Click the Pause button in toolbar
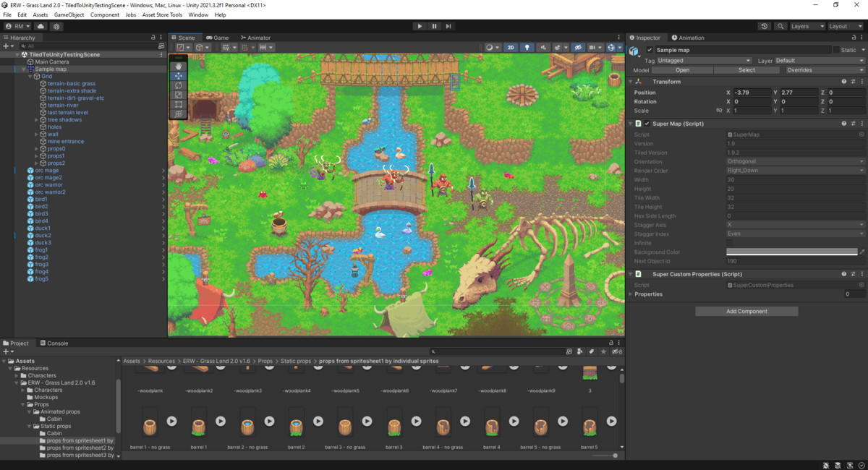This screenshot has width=868, height=470. point(434,26)
